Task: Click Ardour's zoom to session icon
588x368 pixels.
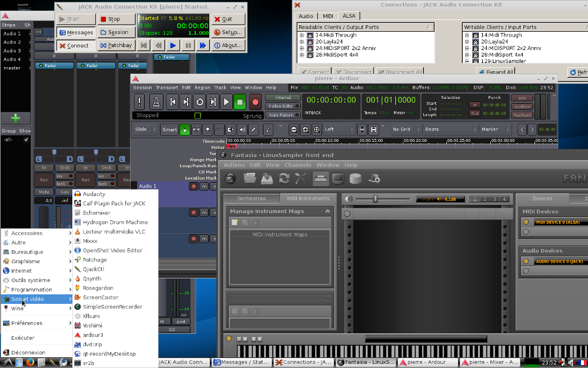Action: [316, 130]
